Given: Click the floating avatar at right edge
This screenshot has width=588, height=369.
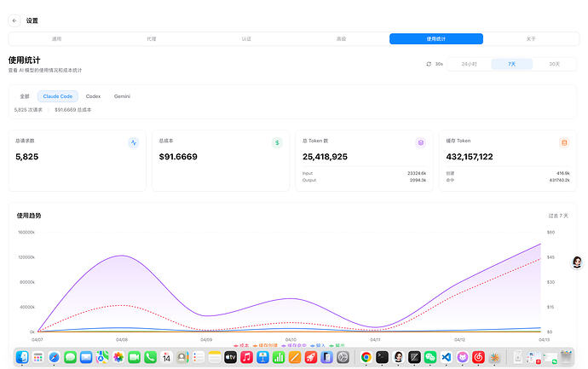Looking at the screenshot, I should (x=577, y=262).
